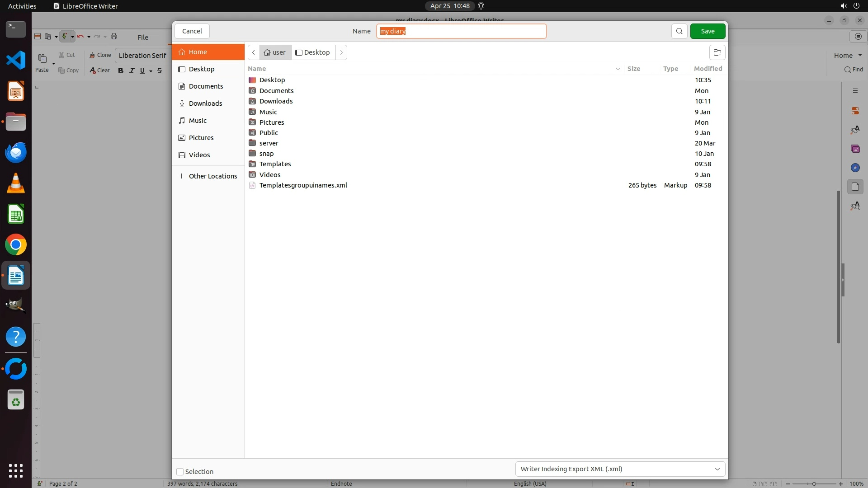Open GIMP from the dock

[16, 305]
